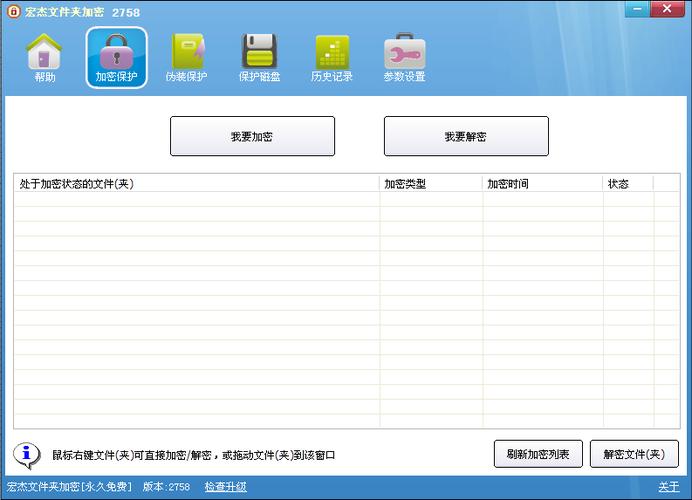Sort by 加密时间 column header
The height and width of the screenshot is (500, 692).
543,184
